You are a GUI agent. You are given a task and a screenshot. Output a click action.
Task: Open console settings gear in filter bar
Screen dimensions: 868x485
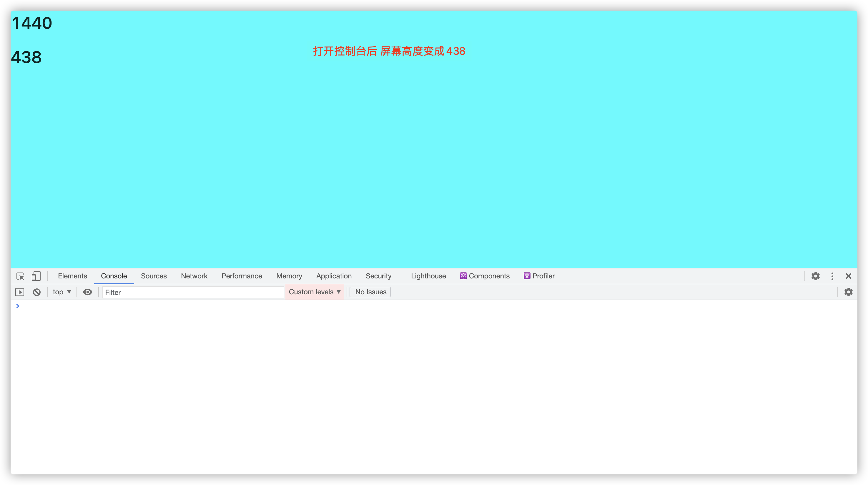[x=849, y=292]
